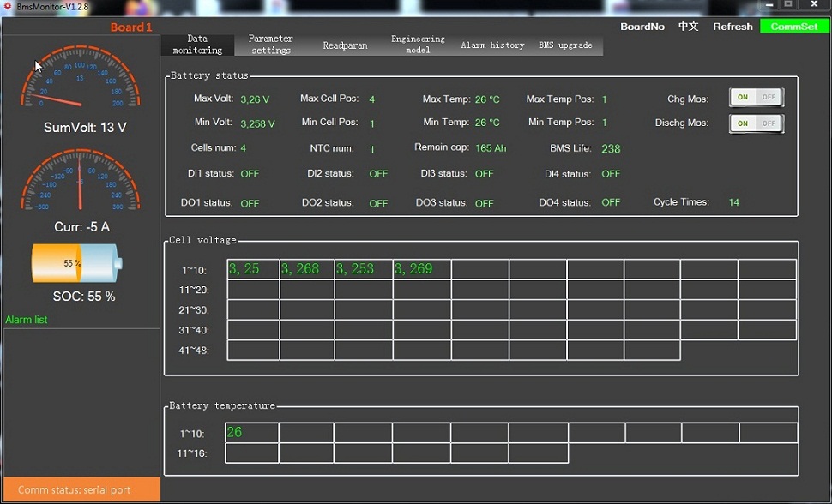Click the 11~20: cell voltage row label
832x504 pixels.
(194, 290)
